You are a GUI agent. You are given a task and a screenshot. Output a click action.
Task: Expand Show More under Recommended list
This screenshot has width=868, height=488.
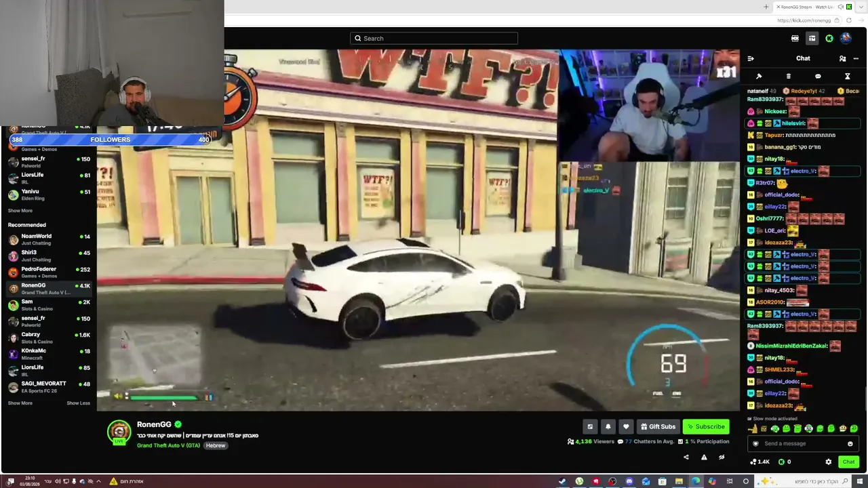pyautogui.click(x=20, y=403)
